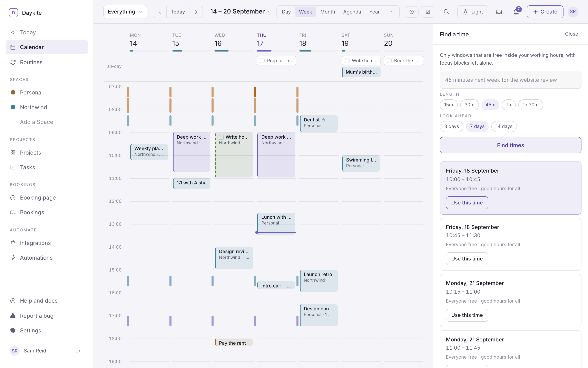
Task: Switch to Month view
Action: pos(327,12)
